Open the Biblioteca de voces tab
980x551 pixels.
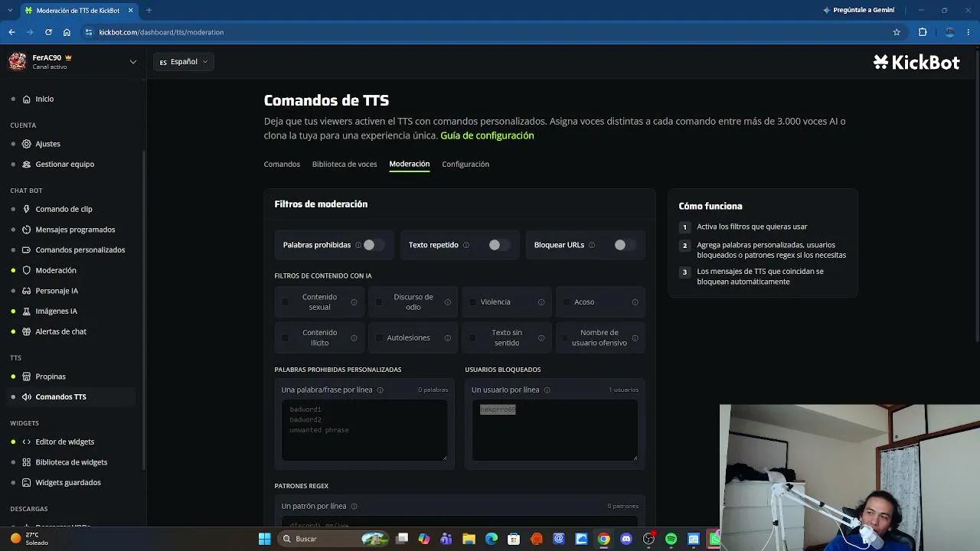(345, 164)
